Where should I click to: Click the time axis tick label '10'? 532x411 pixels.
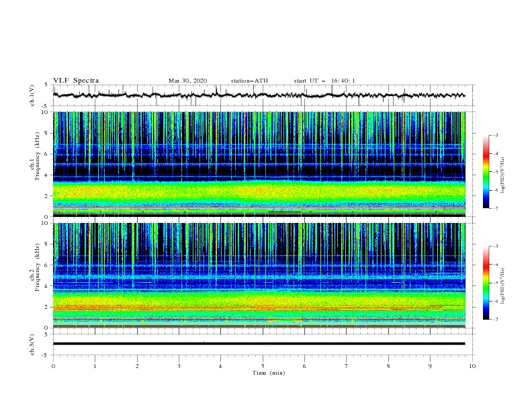pos(472,366)
